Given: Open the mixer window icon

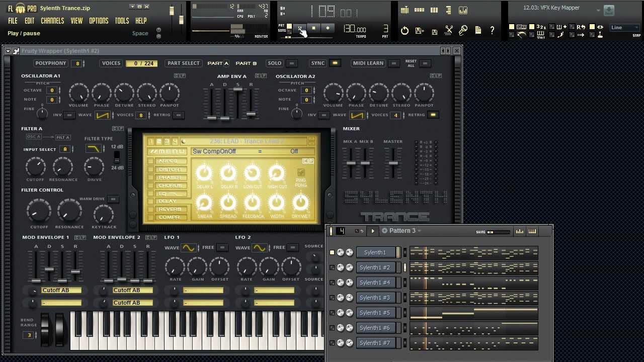Looking at the screenshot, I should click(463, 10).
